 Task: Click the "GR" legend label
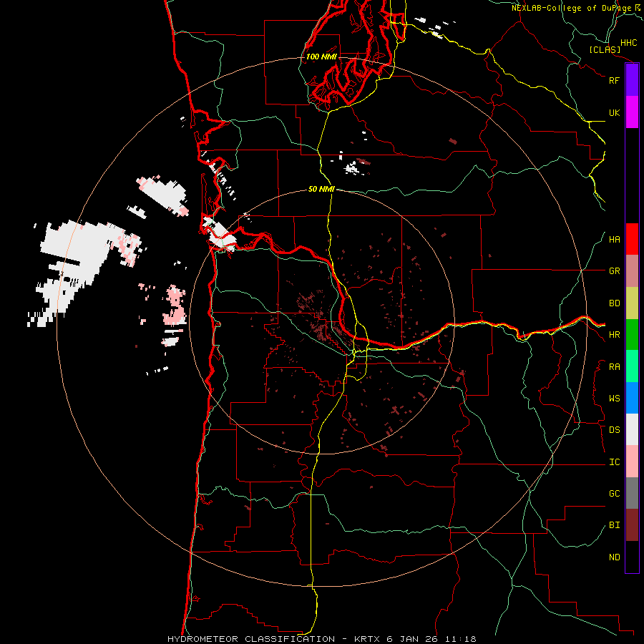614,271
